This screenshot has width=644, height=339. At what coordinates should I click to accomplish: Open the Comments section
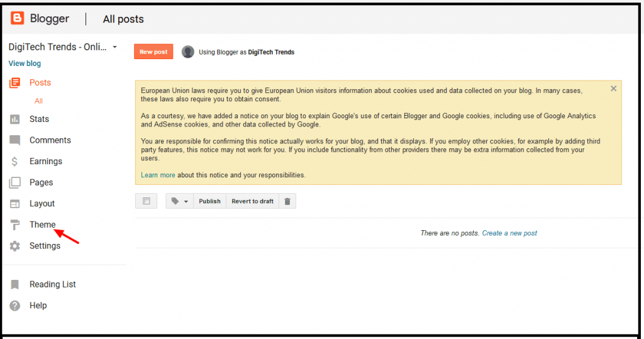pyautogui.click(x=50, y=140)
